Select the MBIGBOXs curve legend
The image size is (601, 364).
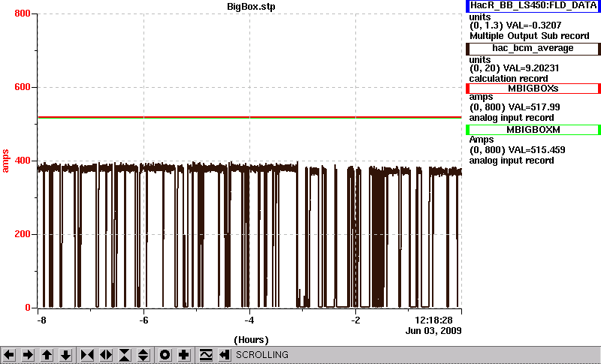[x=533, y=89]
